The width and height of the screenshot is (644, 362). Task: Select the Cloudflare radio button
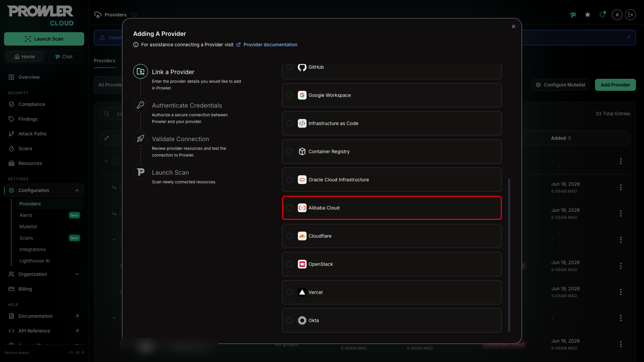tap(289, 236)
